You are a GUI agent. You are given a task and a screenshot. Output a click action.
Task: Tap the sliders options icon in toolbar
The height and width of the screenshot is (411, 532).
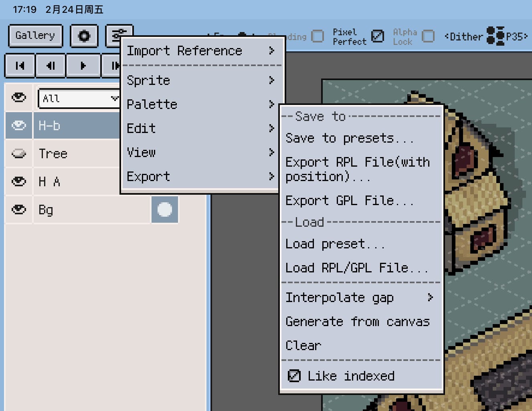tap(119, 35)
